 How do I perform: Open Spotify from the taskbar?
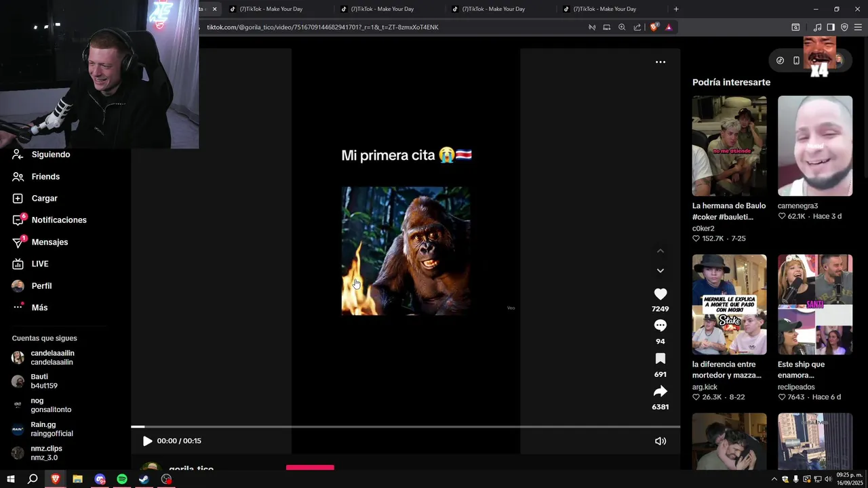coord(122,479)
